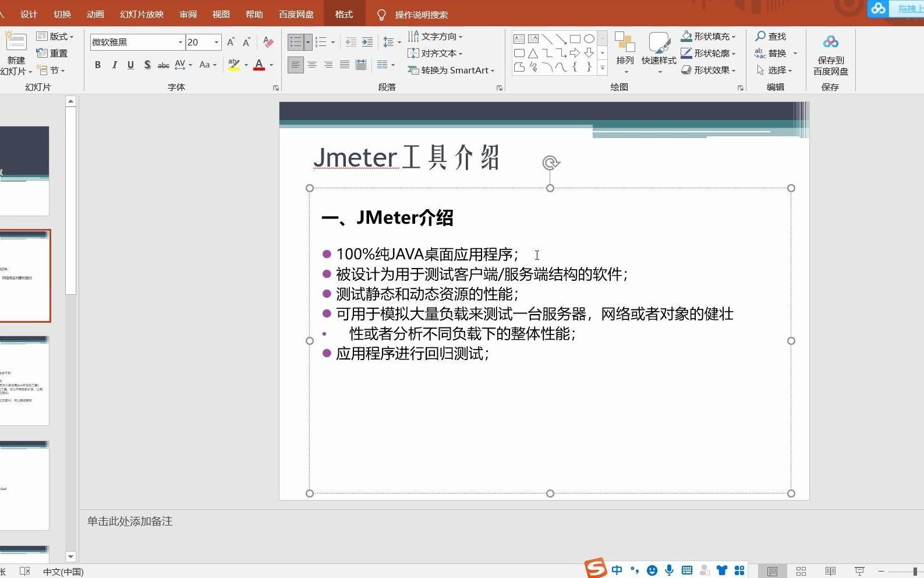The width and height of the screenshot is (924, 578).
Task: Switch to Normal view in status bar
Action: click(772, 572)
